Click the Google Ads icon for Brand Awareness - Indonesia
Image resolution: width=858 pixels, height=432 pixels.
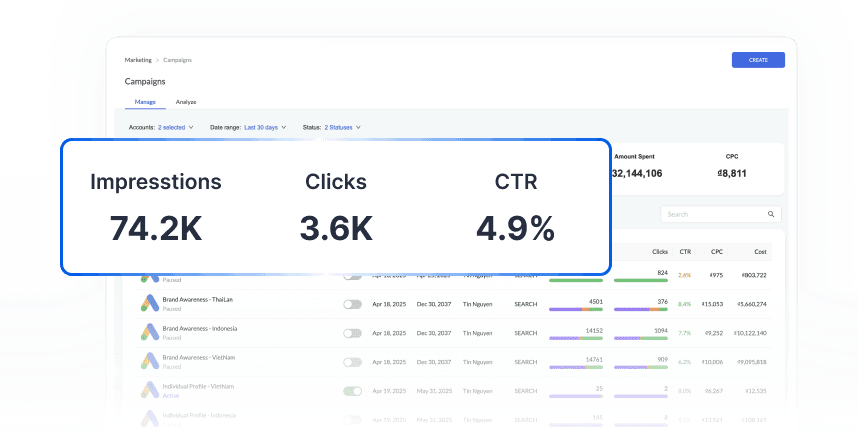149,332
